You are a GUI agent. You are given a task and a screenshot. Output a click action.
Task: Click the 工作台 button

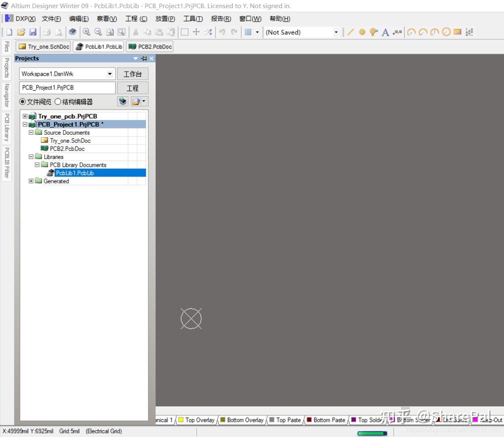133,74
